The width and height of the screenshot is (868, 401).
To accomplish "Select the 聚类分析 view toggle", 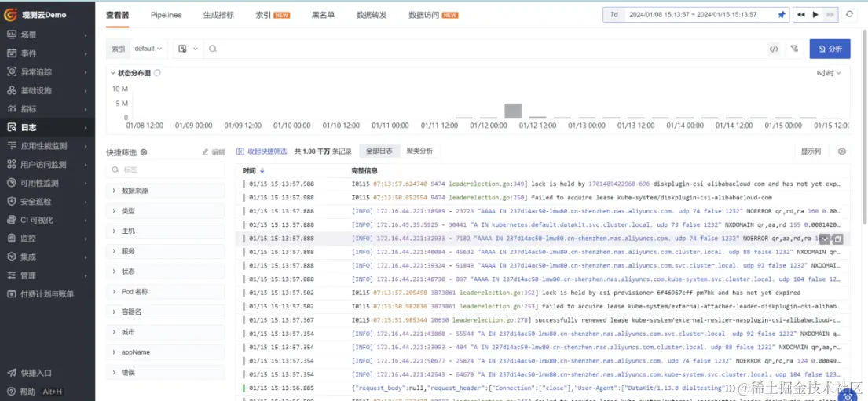I will tap(419, 151).
